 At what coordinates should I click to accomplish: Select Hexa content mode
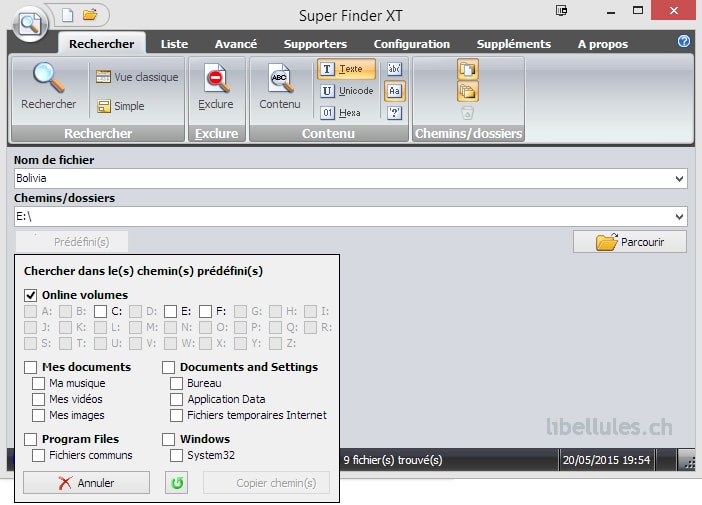pyautogui.click(x=341, y=113)
